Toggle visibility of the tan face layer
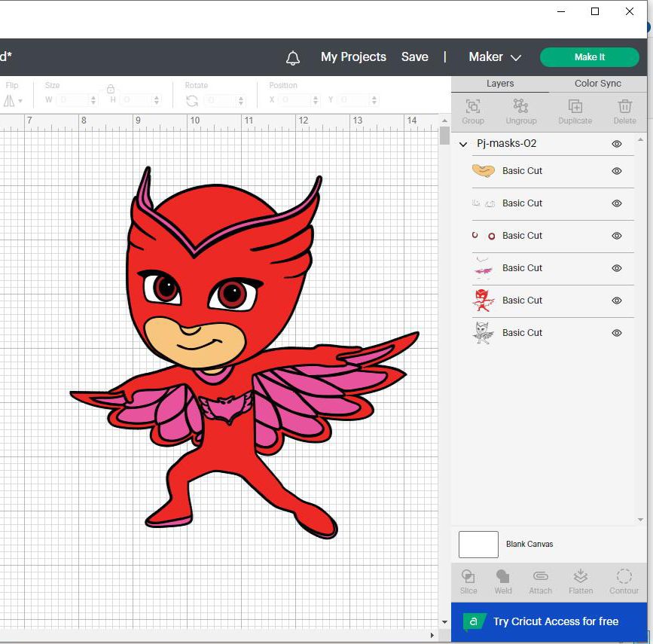The image size is (653, 644). pyautogui.click(x=617, y=171)
